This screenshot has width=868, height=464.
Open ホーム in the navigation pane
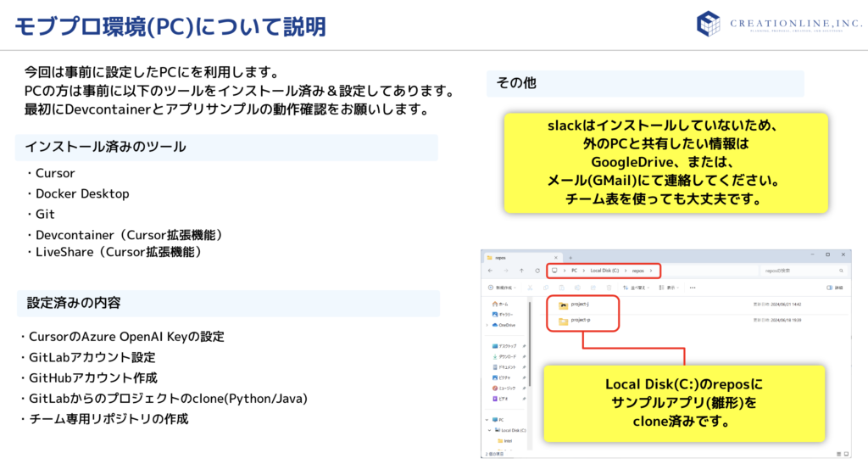[500, 304]
